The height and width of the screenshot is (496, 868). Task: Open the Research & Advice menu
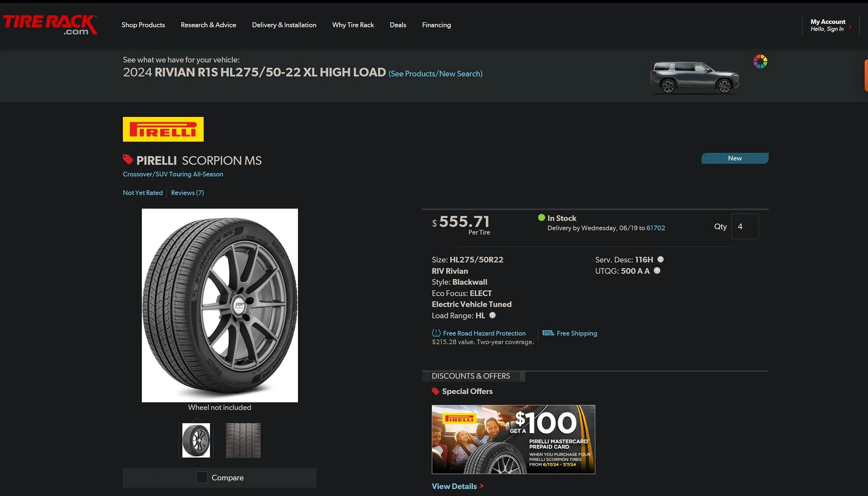(208, 25)
